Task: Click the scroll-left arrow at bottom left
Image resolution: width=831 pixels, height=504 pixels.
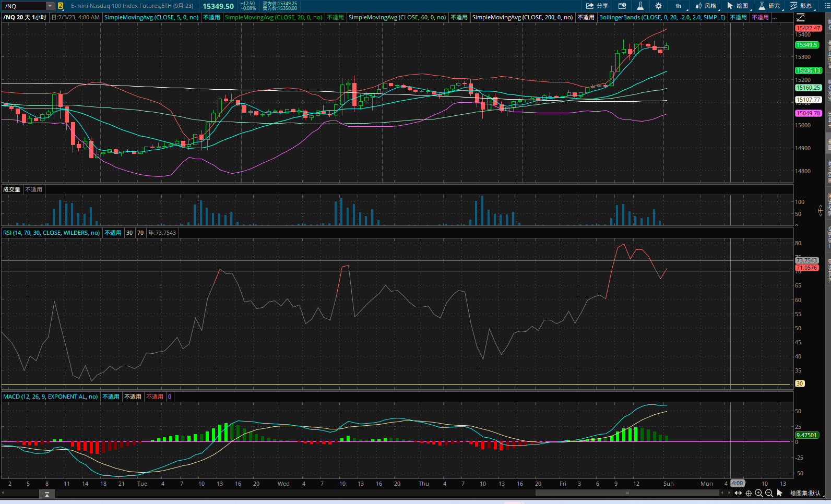Action: [3, 493]
